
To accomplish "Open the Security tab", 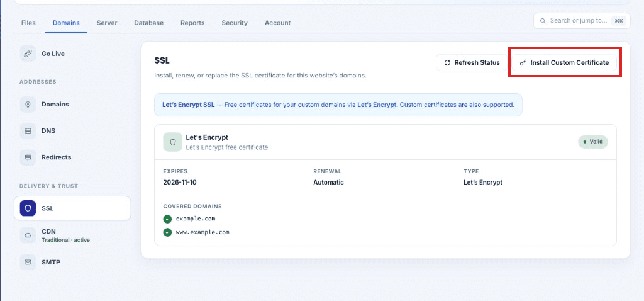I will point(235,23).
